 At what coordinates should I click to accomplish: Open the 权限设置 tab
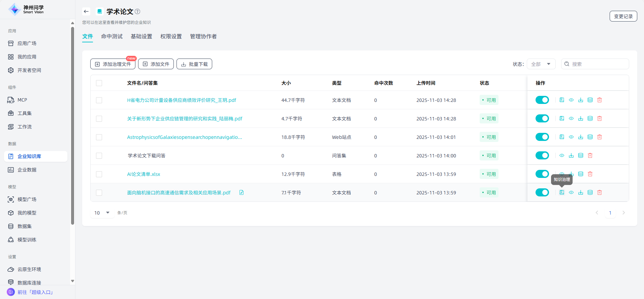click(x=171, y=36)
